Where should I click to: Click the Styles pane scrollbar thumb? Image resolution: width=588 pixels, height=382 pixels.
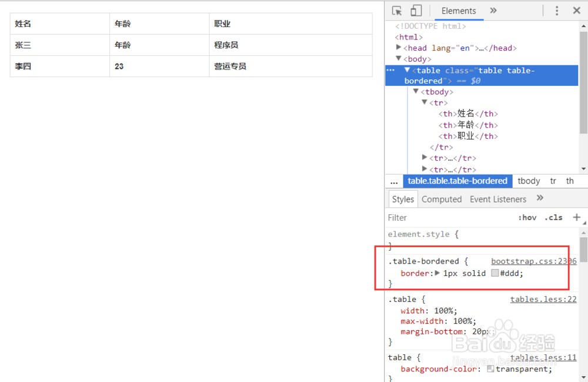click(583, 250)
